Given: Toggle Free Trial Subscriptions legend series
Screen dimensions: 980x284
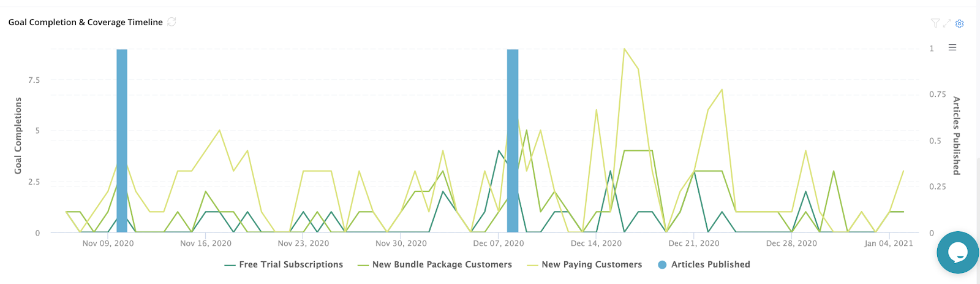Looking at the screenshot, I should pyautogui.click(x=284, y=264).
